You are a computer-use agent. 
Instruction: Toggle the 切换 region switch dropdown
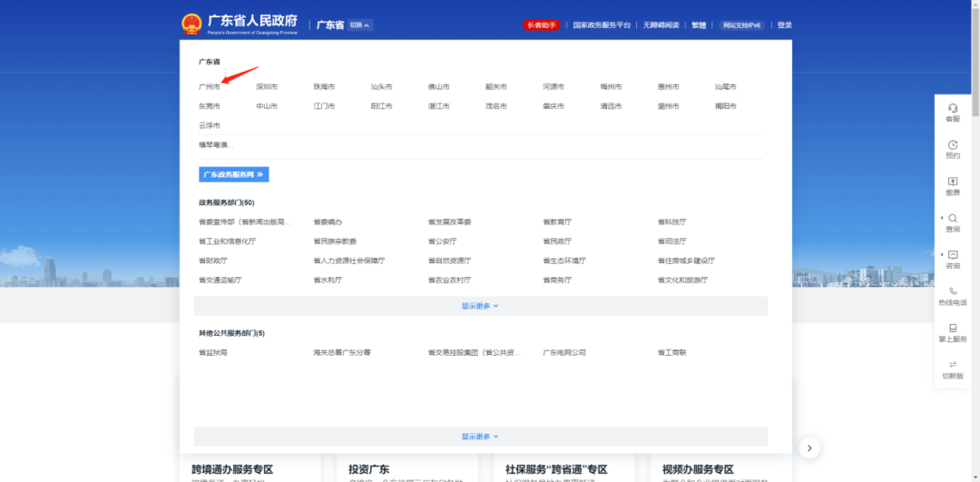pos(360,25)
